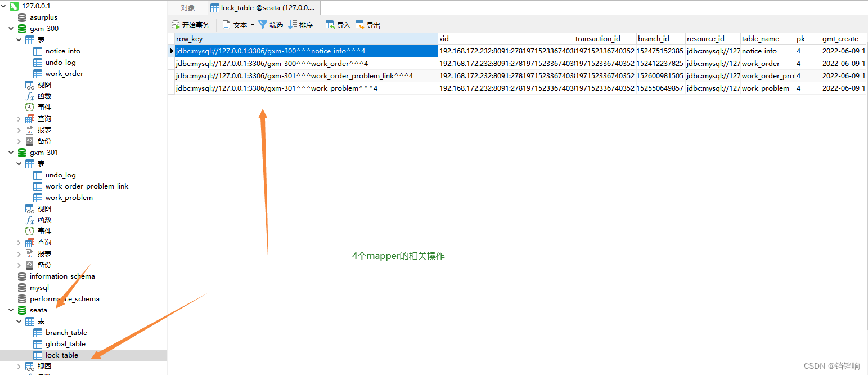Click the 函数 fx icon under gxm-300
This screenshot has height=375, width=868.
click(30, 96)
